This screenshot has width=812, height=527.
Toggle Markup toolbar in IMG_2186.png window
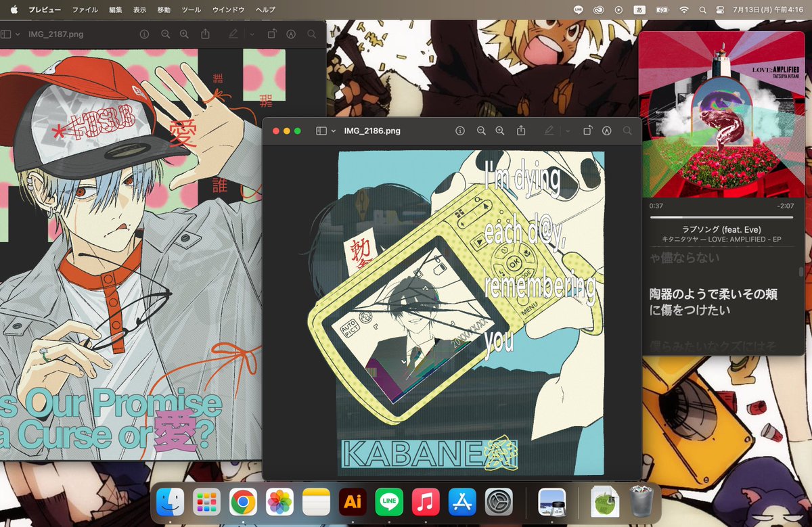(x=607, y=131)
